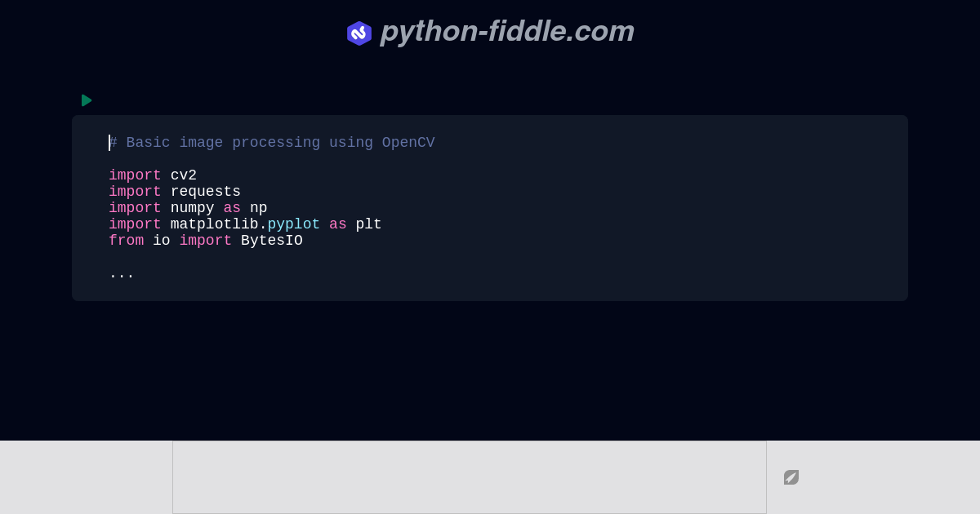This screenshot has height=514, width=980.
Task: Click the light gray output area below the editor
Action: click(x=470, y=476)
